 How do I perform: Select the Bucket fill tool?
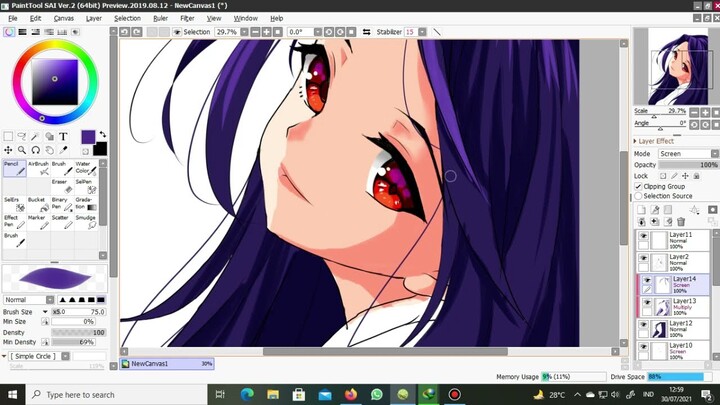[x=38, y=204]
